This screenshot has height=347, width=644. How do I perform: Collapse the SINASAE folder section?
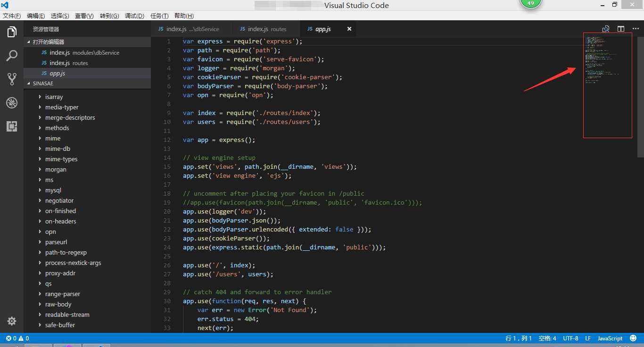(x=87, y=83)
